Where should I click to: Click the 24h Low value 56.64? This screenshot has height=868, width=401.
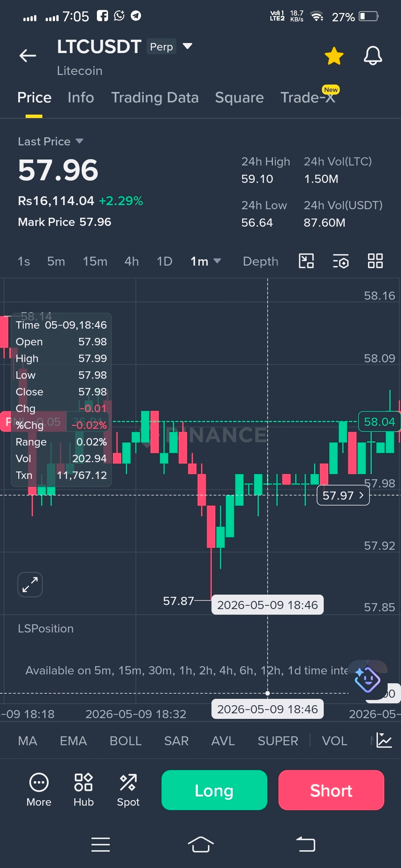257,223
